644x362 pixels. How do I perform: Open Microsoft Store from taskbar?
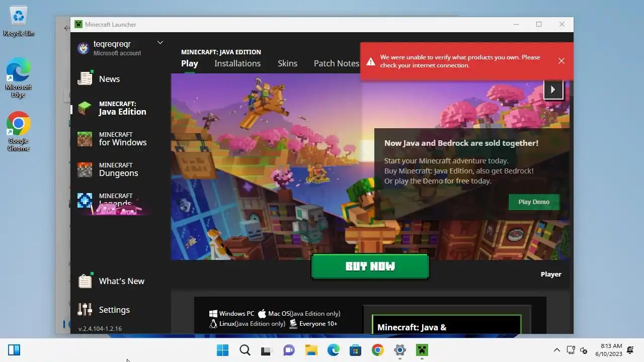coord(355,350)
